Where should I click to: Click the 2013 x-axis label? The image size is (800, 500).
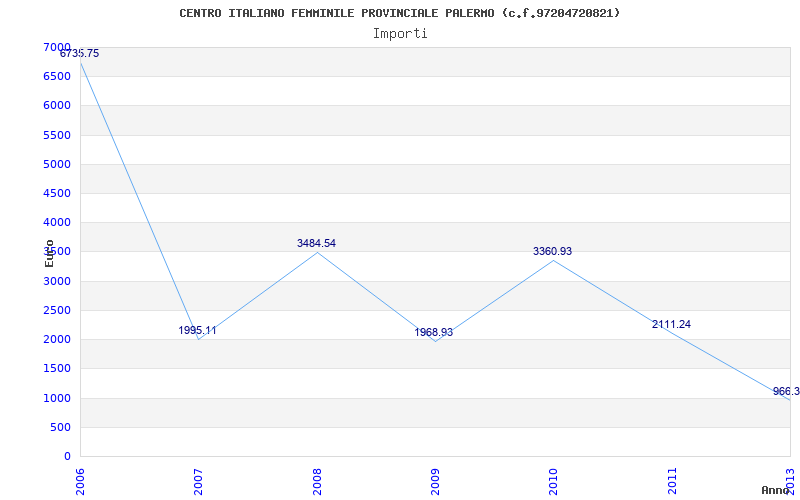click(790, 481)
